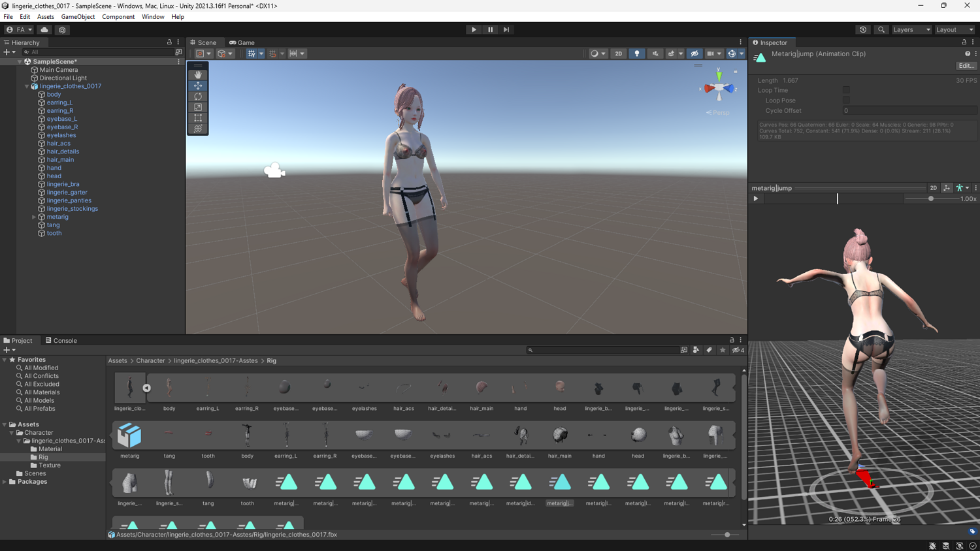Click Character in the Project breadcrumb
The width and height of the screenshot is (980, 551).
[x=150, y=360]
